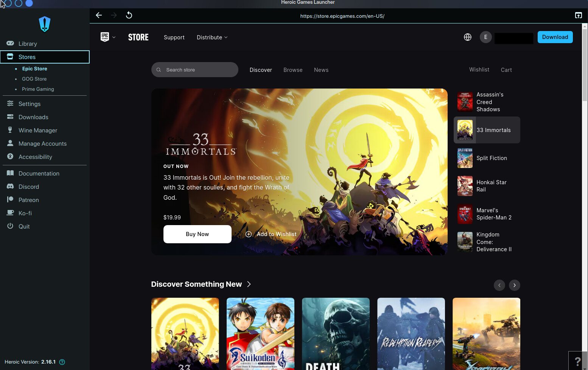Click the search magnifier icon
This screenshot has width=588, height=370.
click(x=159, y=70)
